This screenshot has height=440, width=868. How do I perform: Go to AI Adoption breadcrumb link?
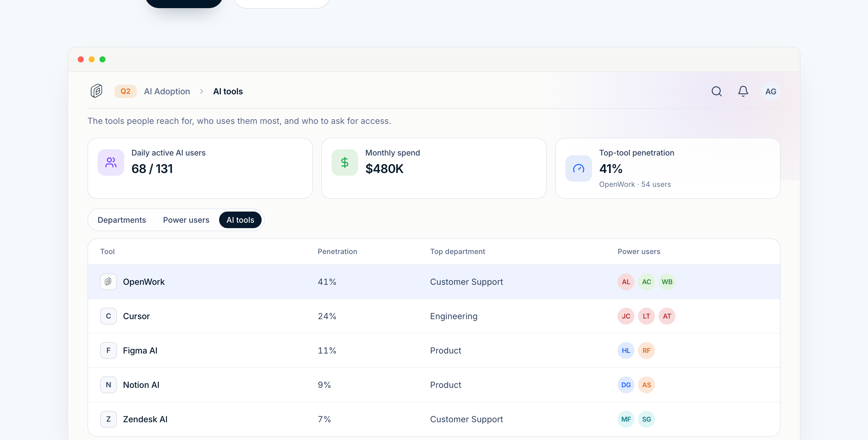[167, 91]
